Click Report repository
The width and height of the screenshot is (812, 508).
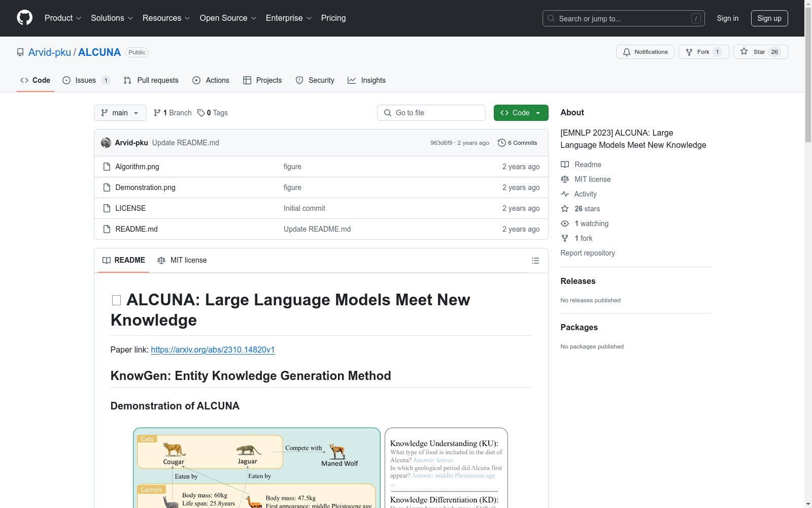pos(588,253)
